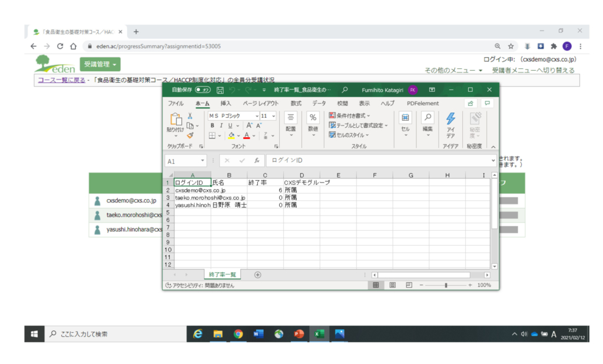Select the Format Painter brush icon
The width and height of the screenshot is (603, 364).
click(190, 135)
